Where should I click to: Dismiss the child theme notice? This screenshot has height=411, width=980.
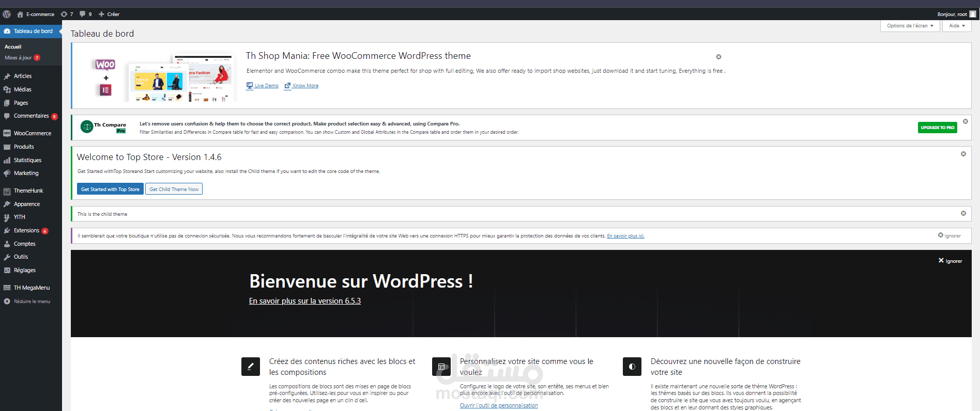963,213
